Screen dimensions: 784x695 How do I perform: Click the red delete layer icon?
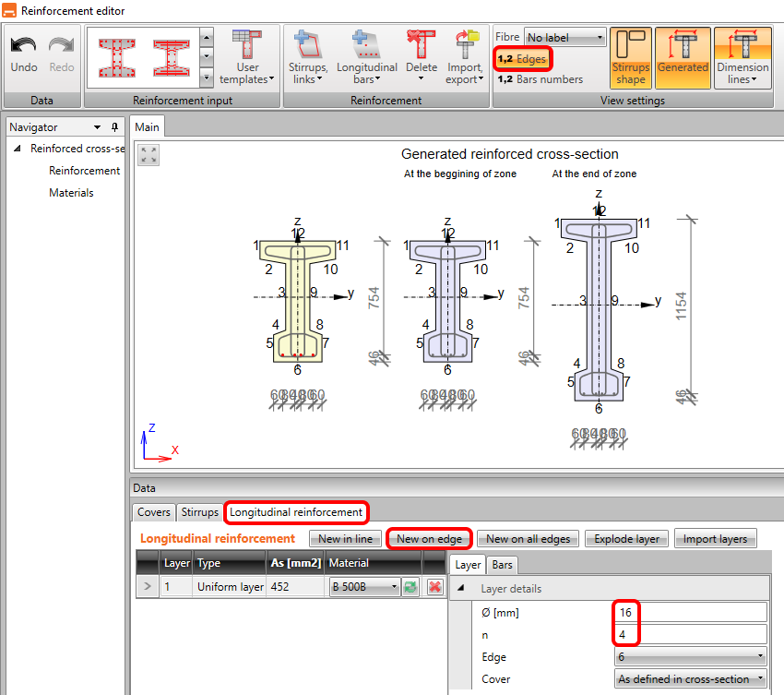435,587
